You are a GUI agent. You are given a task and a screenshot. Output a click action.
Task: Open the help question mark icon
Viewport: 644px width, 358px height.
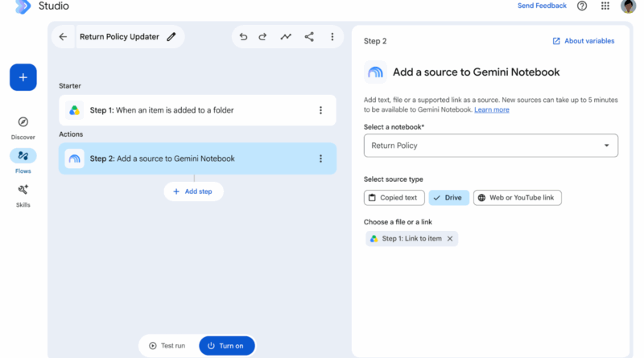coord(581,6)
